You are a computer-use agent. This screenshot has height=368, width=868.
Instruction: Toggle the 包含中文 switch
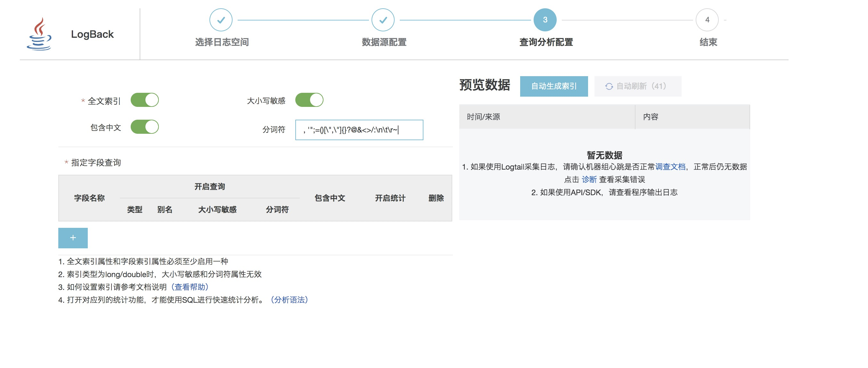(x=144, y=127)
